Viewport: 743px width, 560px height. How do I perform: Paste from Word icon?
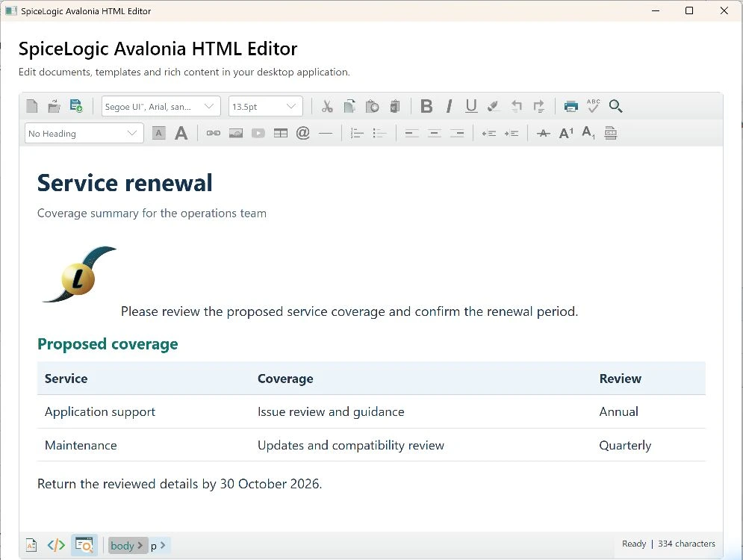click(395, 106)
